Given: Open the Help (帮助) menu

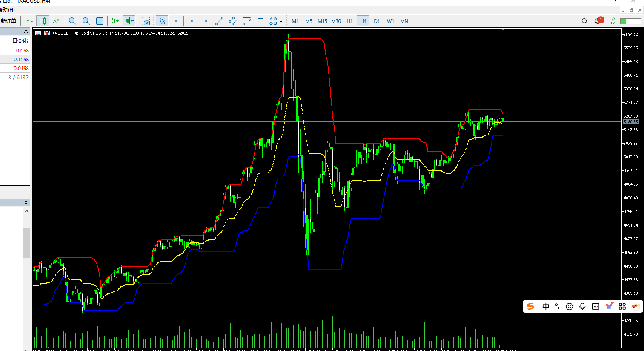Looking at the screenshot, I should tap(7, 10).
